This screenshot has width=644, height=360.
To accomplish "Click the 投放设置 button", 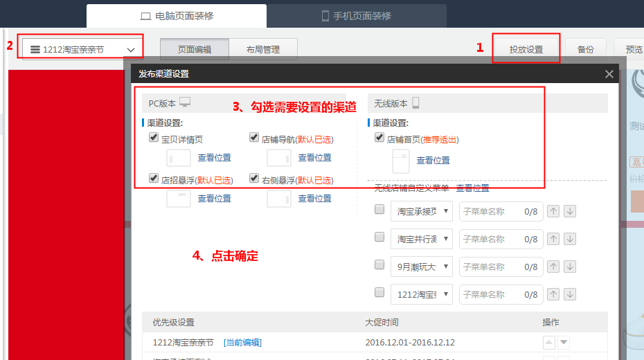I will [x=526, y=49].
